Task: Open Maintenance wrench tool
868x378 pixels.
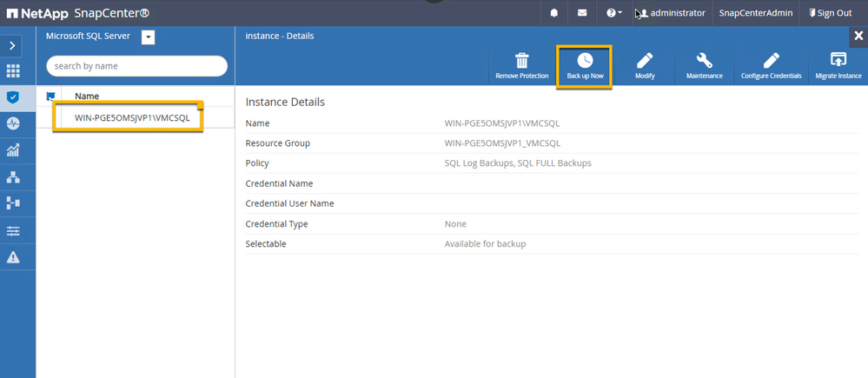Action: (704, 61)
